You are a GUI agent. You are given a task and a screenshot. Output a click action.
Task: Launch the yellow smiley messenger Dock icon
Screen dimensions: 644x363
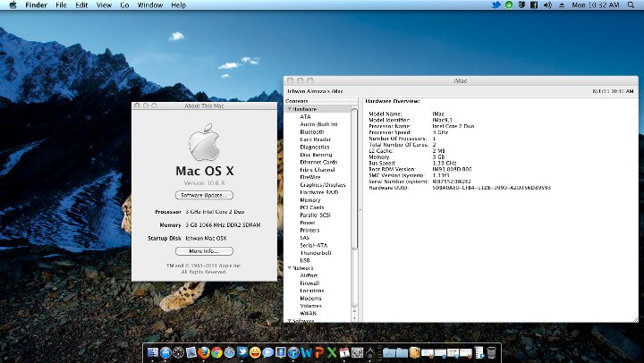255,352
